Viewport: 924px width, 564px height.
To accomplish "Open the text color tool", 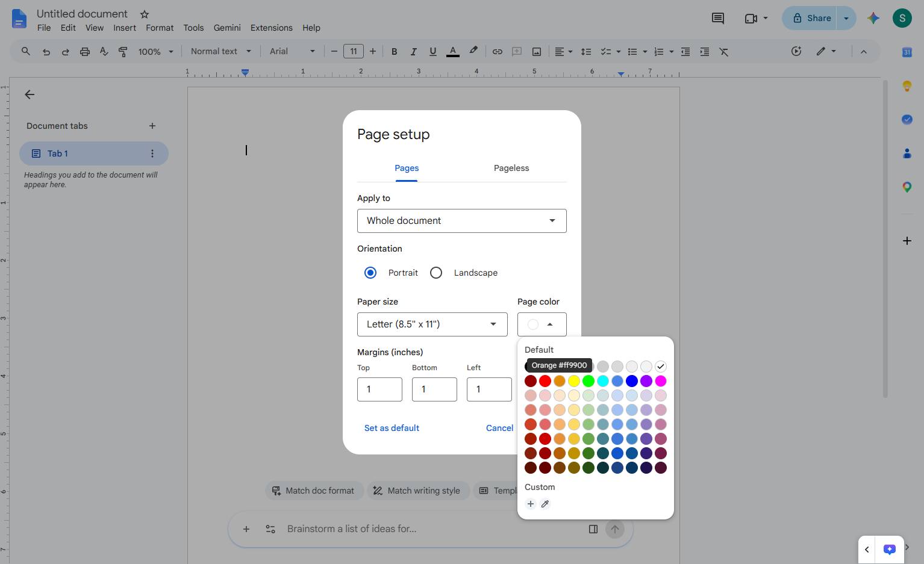I will (453, 52).
